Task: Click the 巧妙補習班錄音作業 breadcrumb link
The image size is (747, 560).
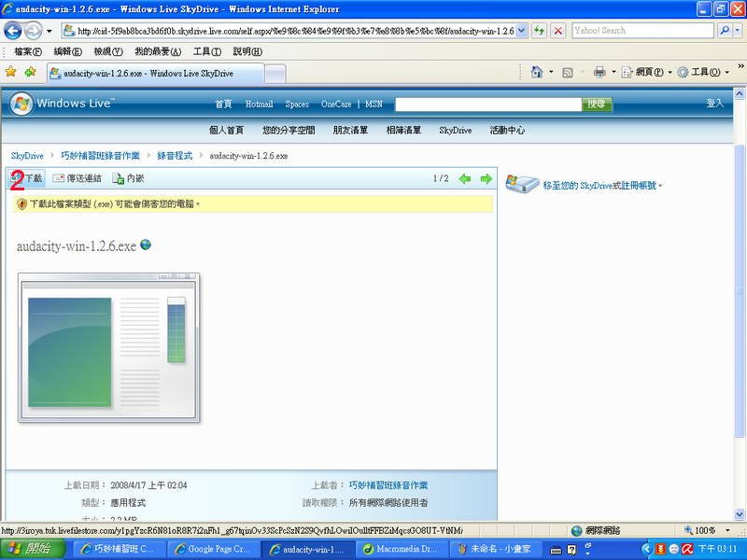Action: (100, 156)
